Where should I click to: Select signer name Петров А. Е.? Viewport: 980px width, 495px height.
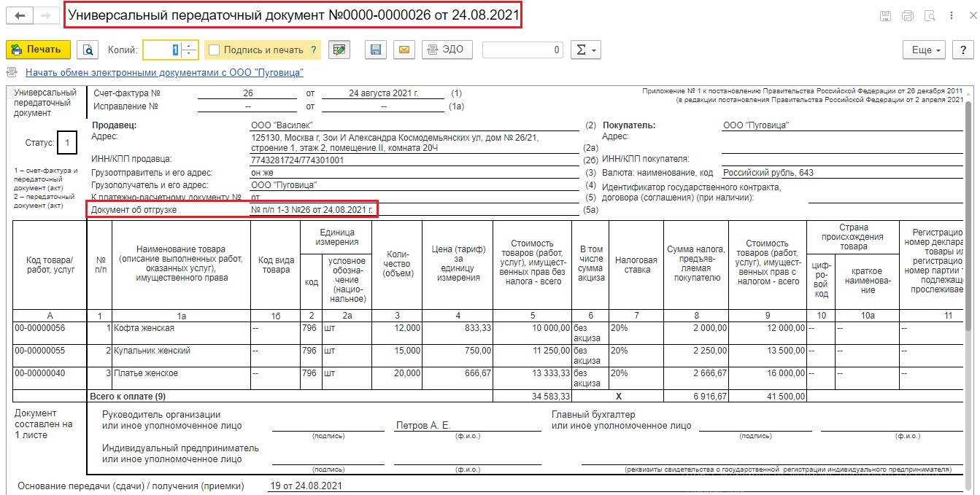tap(423, 425)
